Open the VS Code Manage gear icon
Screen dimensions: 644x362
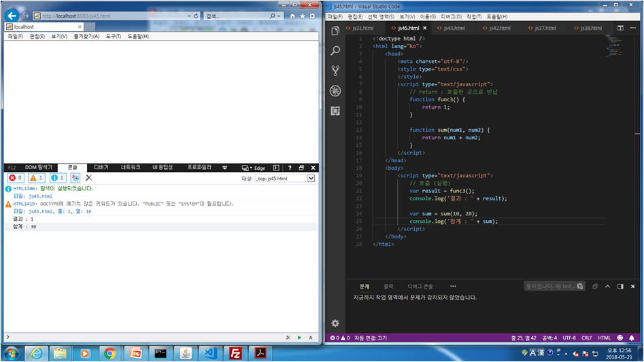[x=335, y=323]
